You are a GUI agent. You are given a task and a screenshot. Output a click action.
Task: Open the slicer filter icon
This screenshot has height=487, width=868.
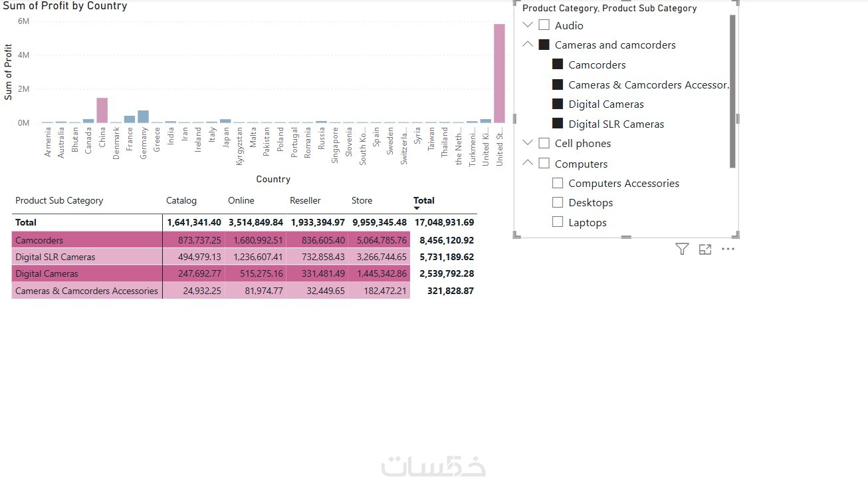pos(682,249)
